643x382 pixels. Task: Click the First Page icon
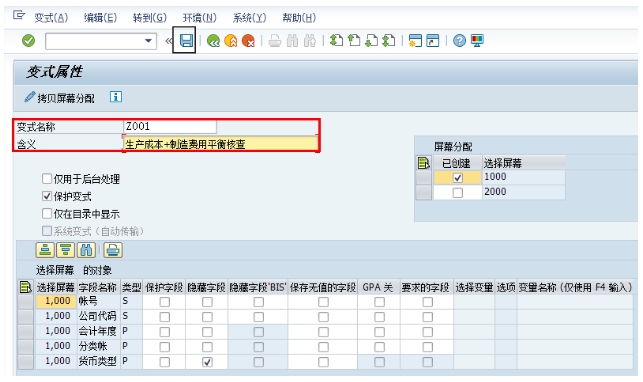[x=336, y=41]
